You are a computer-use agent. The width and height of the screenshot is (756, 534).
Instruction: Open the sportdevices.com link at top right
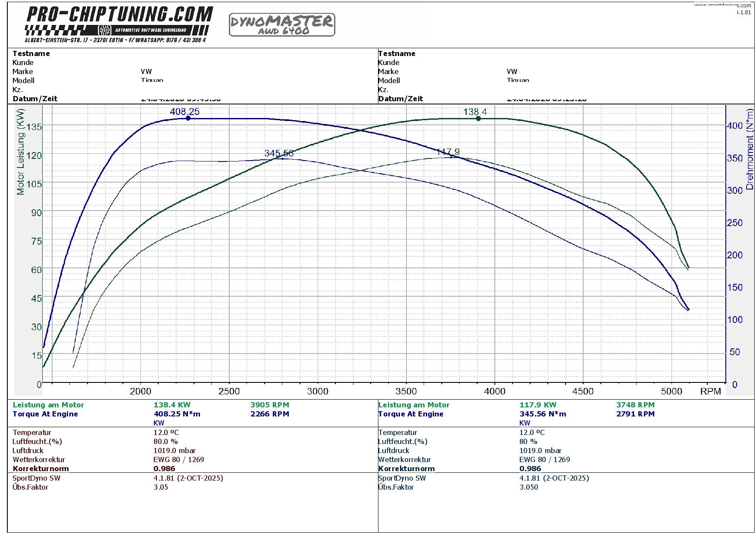(x=722, y=5)
